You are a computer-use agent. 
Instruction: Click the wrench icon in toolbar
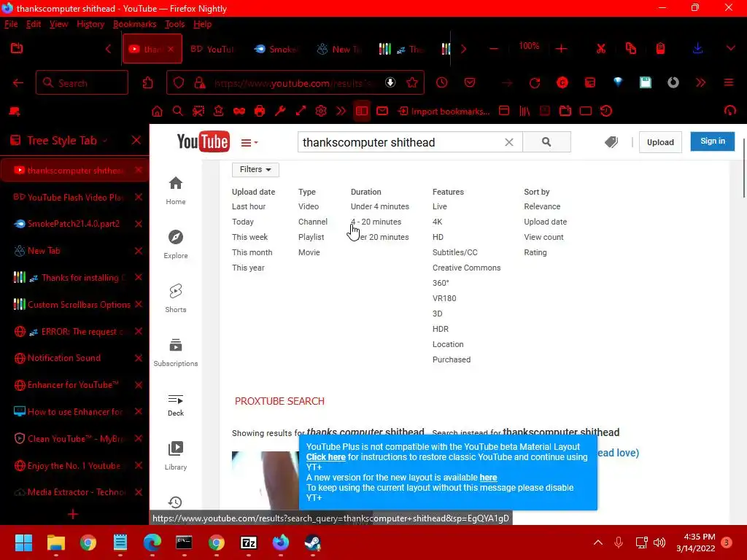pyautogui.click(x=280, y=112)
